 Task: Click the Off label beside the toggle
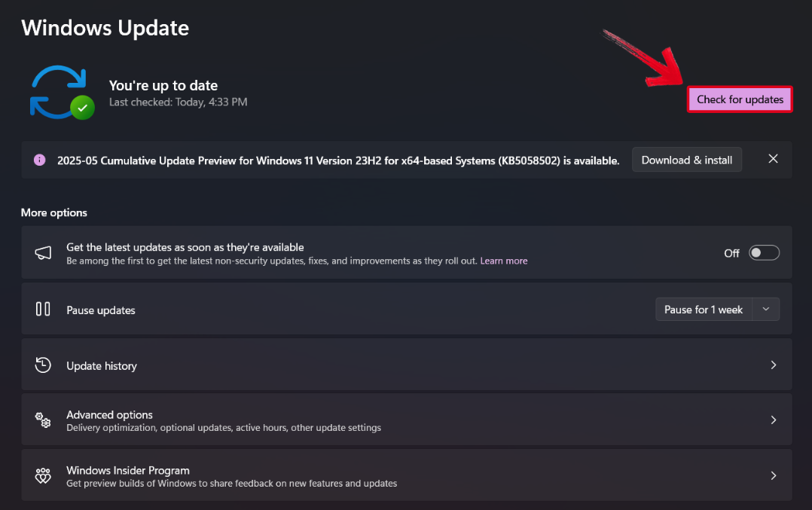pos(731,253)
